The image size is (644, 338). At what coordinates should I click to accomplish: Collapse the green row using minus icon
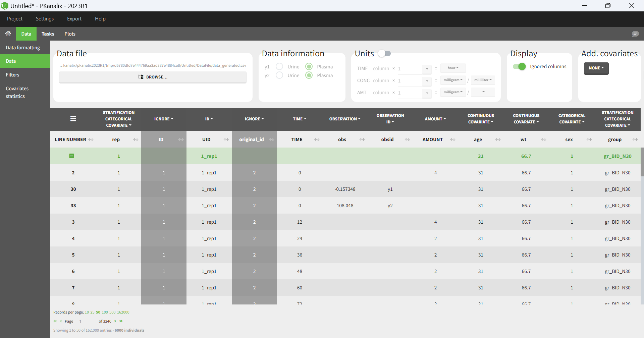[x=71, y=156]
